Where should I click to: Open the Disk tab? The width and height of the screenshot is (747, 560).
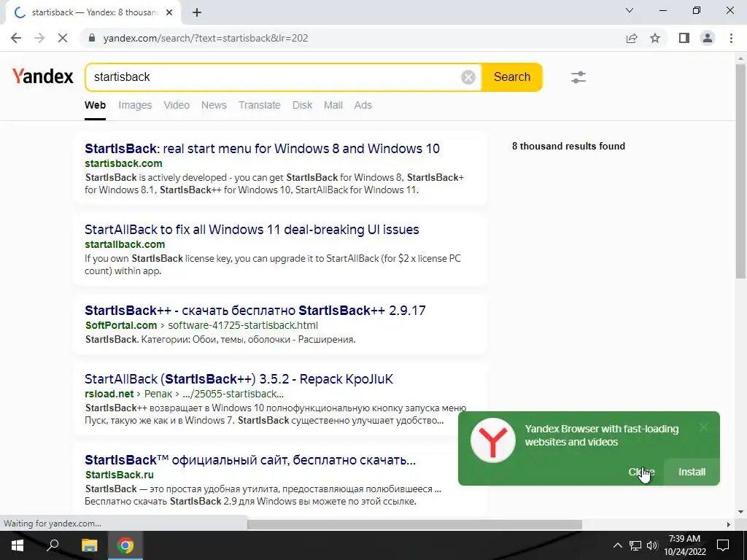pyautogui.click(x=302, y=105)
